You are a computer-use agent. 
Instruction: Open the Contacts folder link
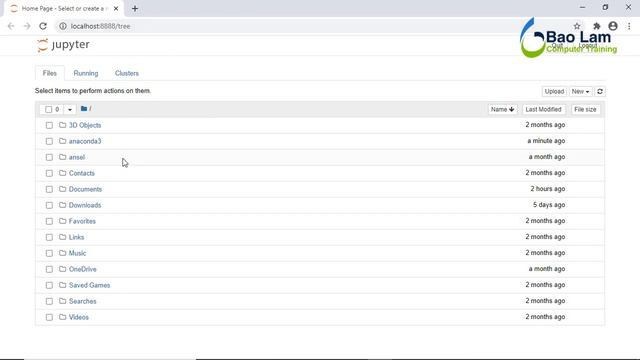coord(82,173)
